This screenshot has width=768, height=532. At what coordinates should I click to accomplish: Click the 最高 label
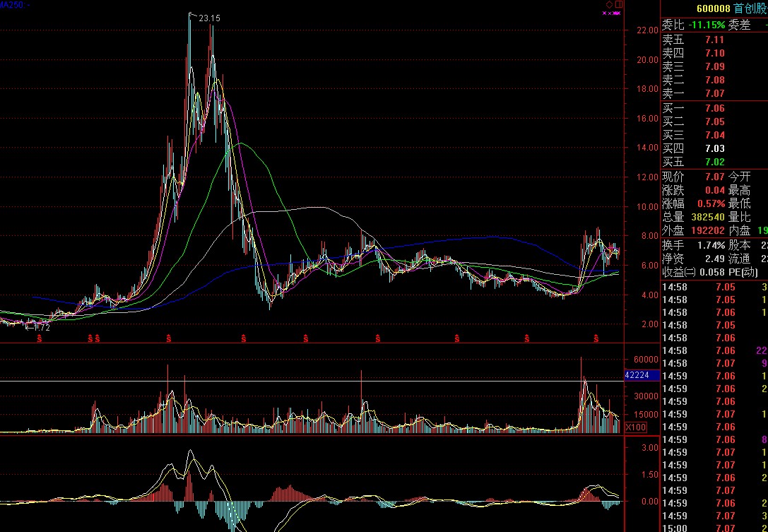coord(739,190)
